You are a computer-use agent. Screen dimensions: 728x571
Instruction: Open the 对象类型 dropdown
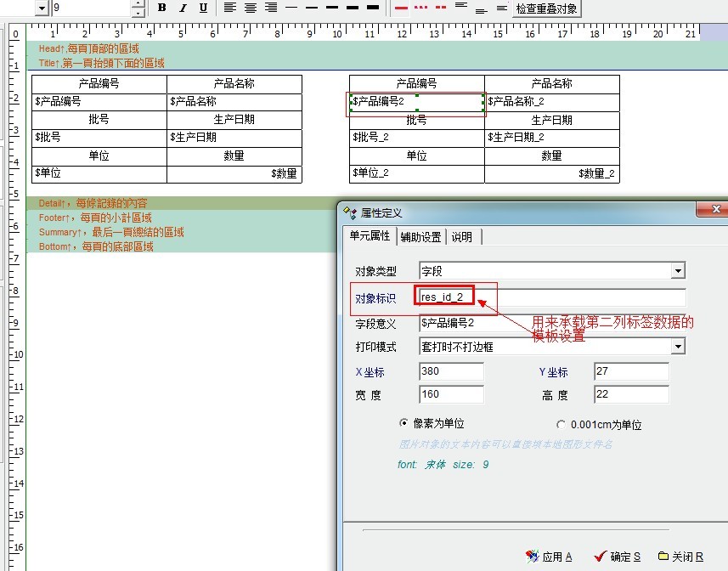click(x=678, y=271)
